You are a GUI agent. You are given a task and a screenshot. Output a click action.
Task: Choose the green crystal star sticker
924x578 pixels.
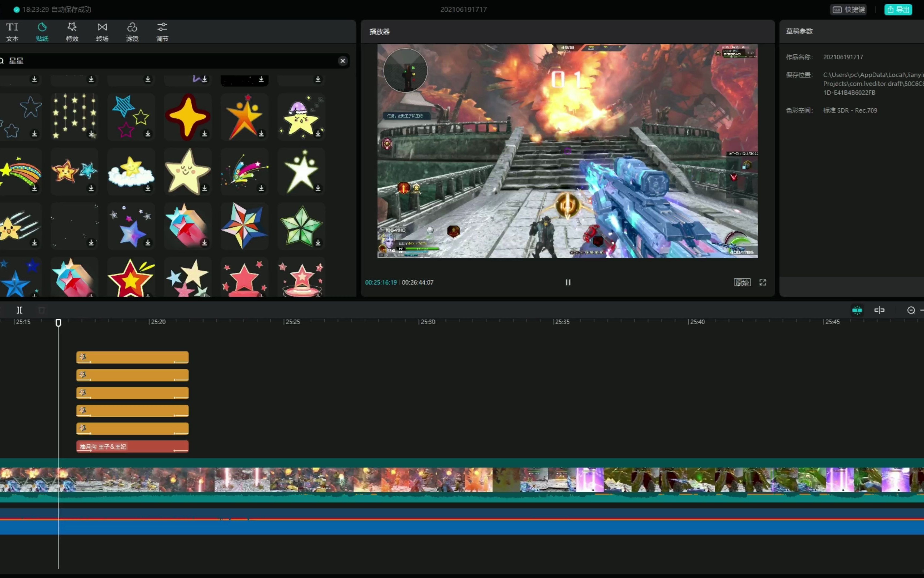pyautogui.click(x=301, y=226)
